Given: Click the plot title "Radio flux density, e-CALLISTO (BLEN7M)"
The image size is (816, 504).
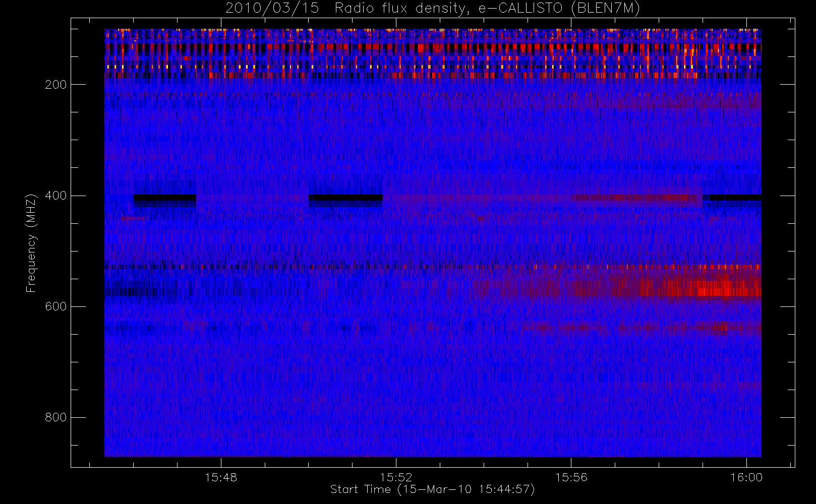Looking at the screenshot, I should point(487,9).
